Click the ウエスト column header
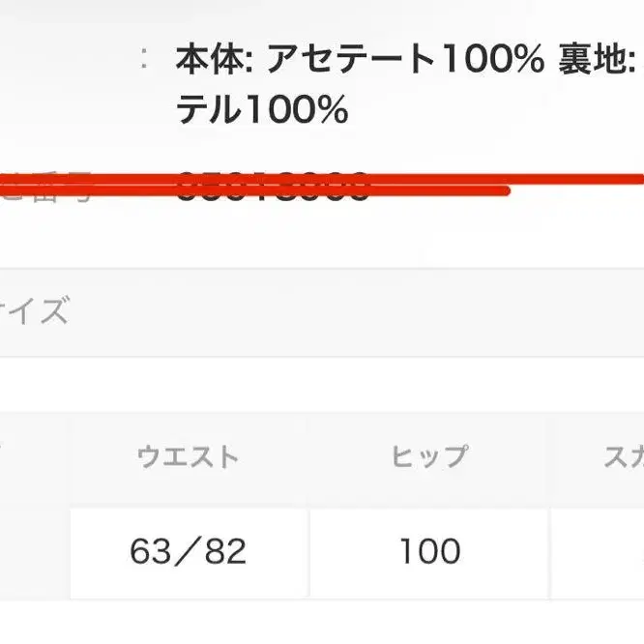Screen dimensions: 644x644 click(x=189, y=456)
